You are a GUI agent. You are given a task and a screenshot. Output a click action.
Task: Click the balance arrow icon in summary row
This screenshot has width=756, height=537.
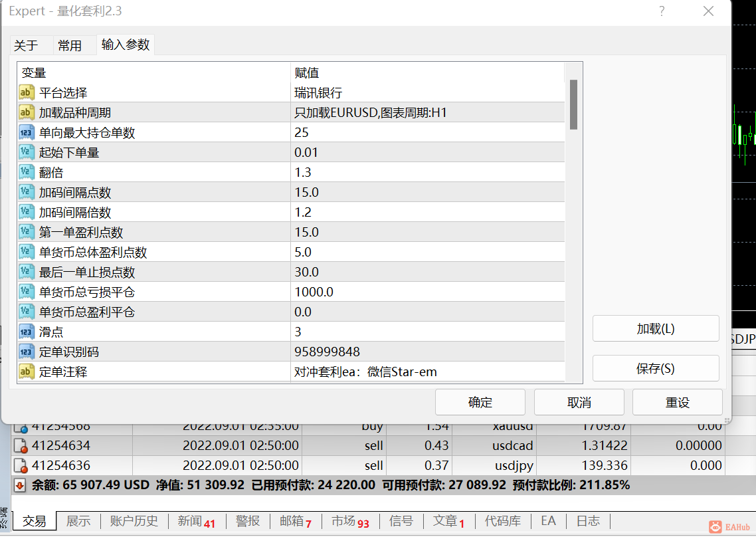coord(20,485)
